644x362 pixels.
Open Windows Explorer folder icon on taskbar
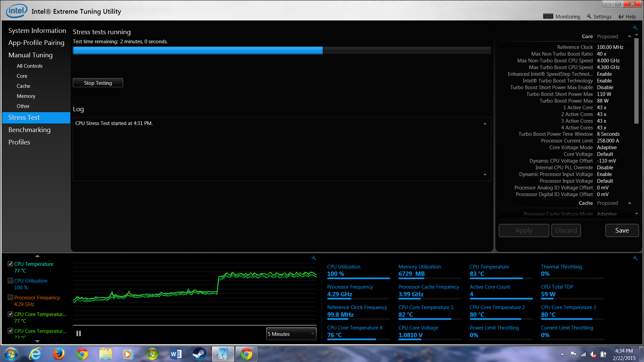106,354
